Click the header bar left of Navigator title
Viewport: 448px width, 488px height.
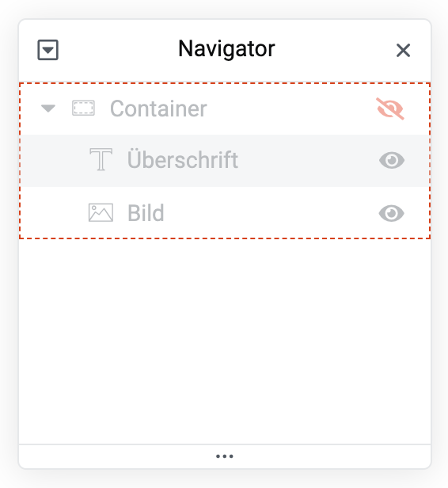[x=118, y=50]
